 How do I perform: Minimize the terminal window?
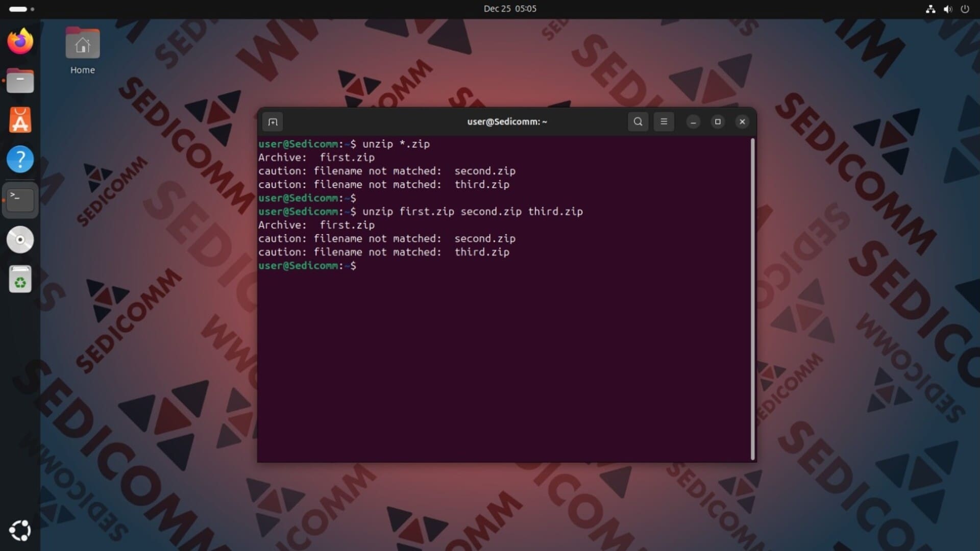[693, 122]
